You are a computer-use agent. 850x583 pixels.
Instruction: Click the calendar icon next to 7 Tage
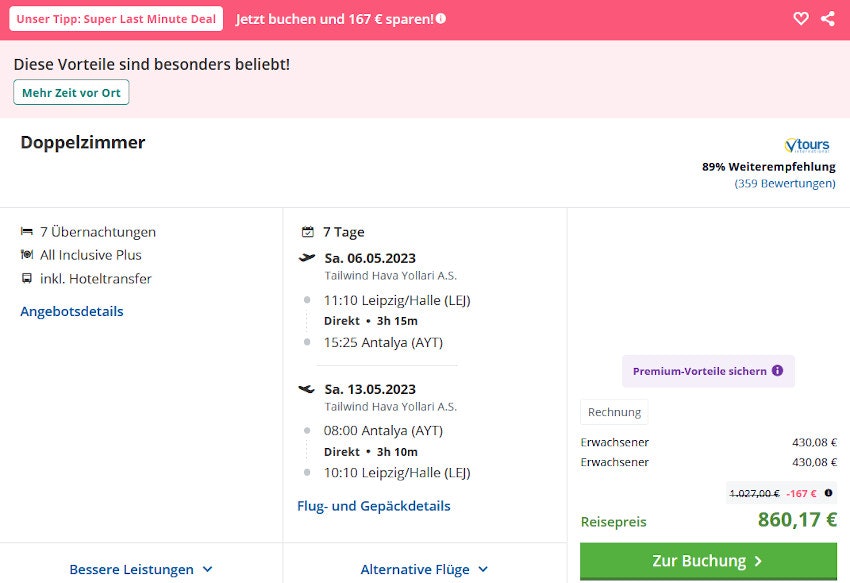pyautogui.click(x=308, y=232)
